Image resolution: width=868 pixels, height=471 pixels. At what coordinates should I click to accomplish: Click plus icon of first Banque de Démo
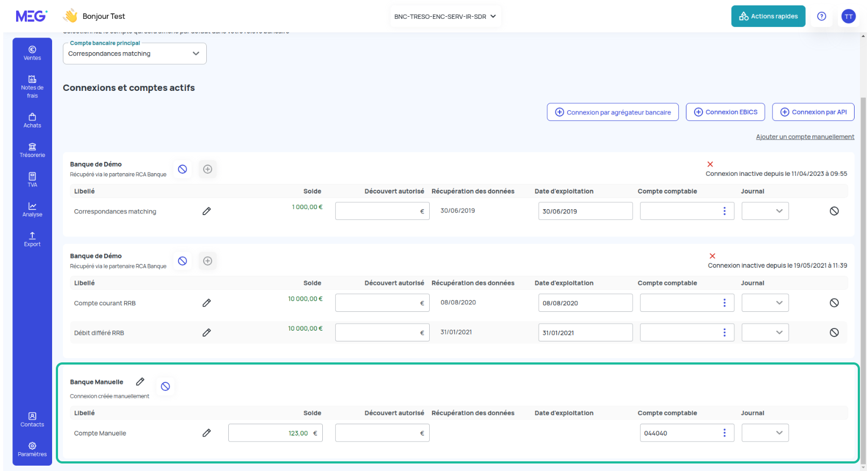click(207, 169)
